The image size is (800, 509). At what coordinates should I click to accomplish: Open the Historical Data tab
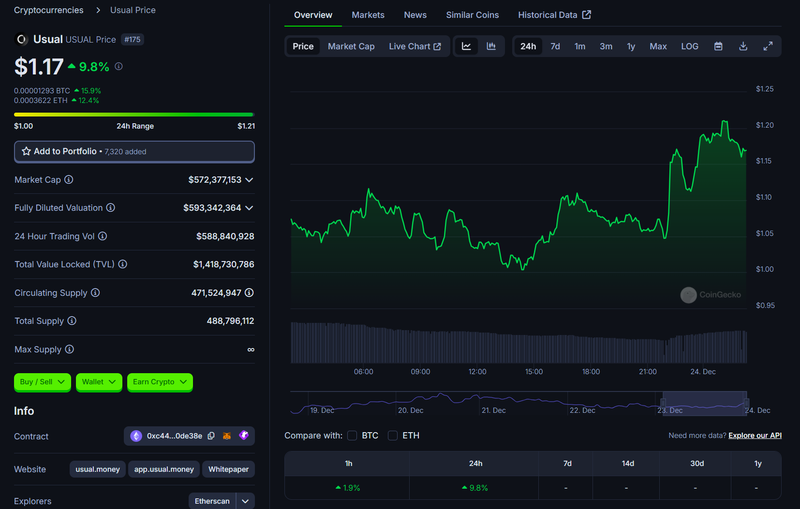pos(554,15)
